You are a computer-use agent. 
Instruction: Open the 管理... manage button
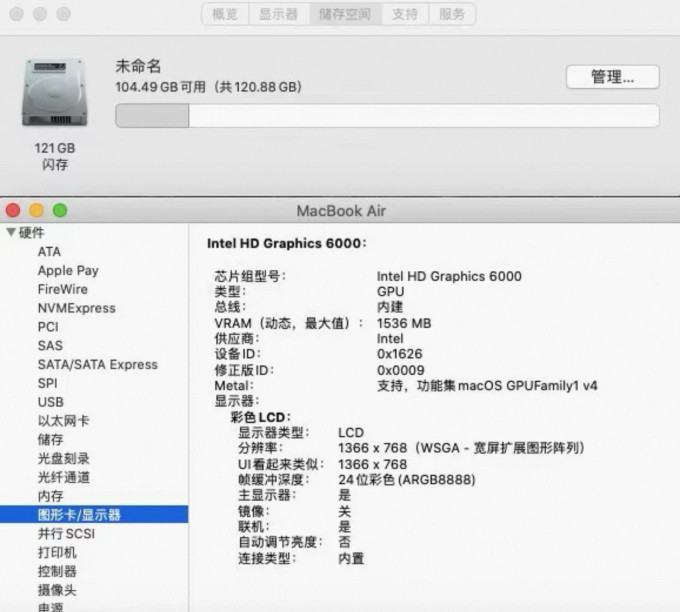(x=613, y=77)
